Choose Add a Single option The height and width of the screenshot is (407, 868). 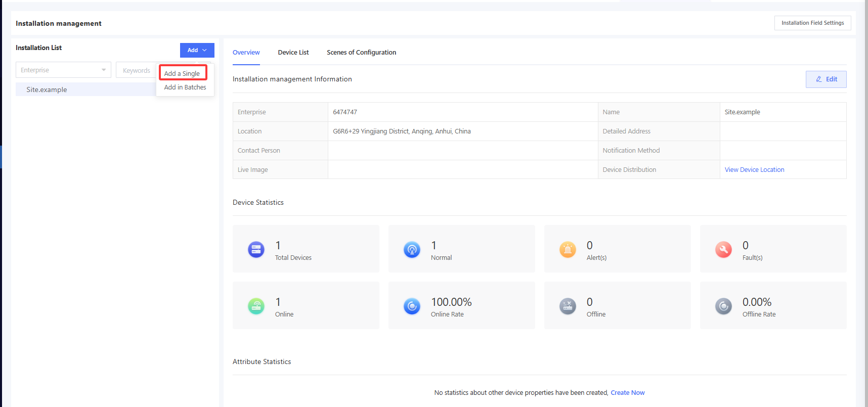pyautogui.click(x=182, y=73)
